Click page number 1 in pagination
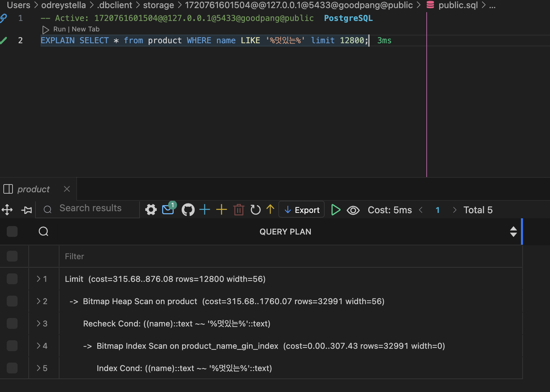 coord(437,210)
